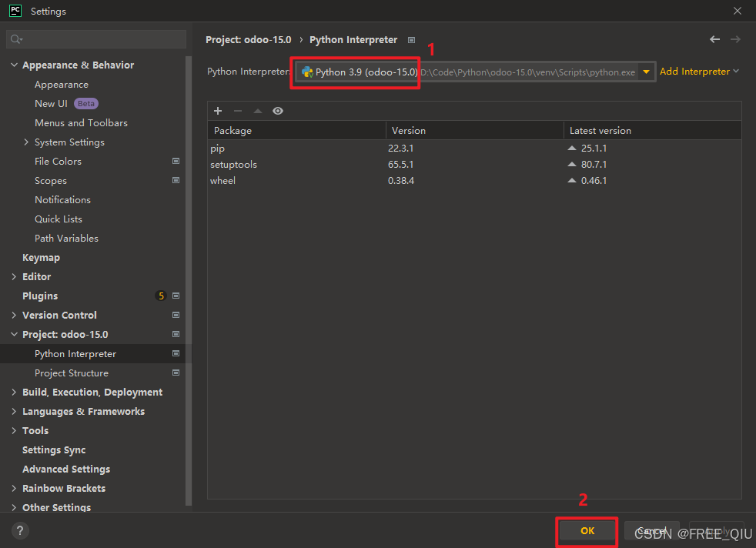
Task: Click the OK button
Action: click(x=587, y=530)
